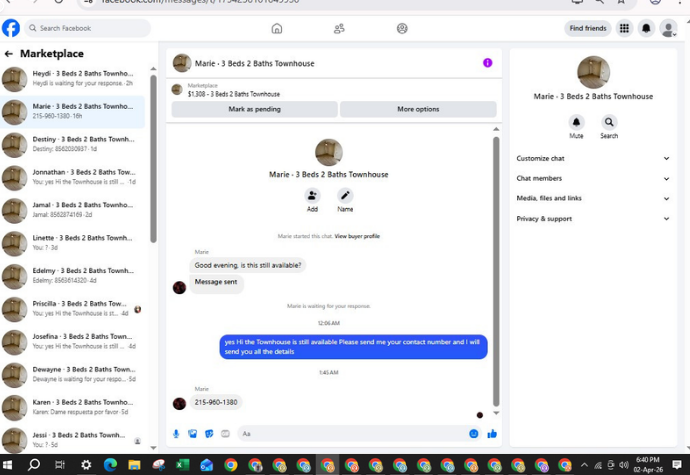The height and width of the screenshot is (475, 690).
Task: Click the conversation list scrollbar
Action: (153, 158)
